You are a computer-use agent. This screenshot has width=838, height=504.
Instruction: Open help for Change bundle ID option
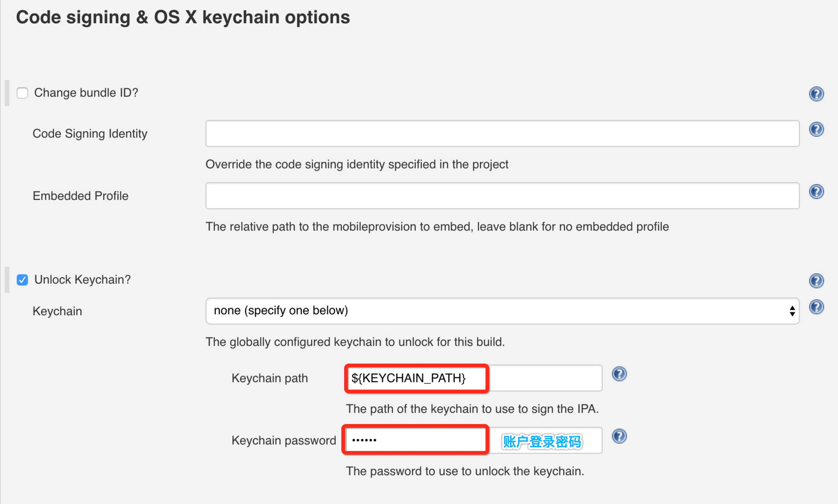817,94
